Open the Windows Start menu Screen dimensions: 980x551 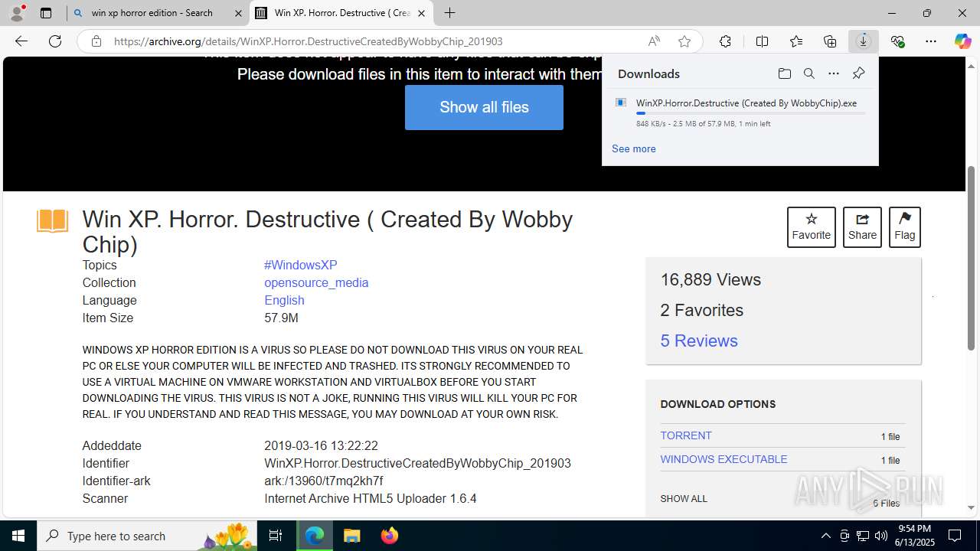(18, 536)
